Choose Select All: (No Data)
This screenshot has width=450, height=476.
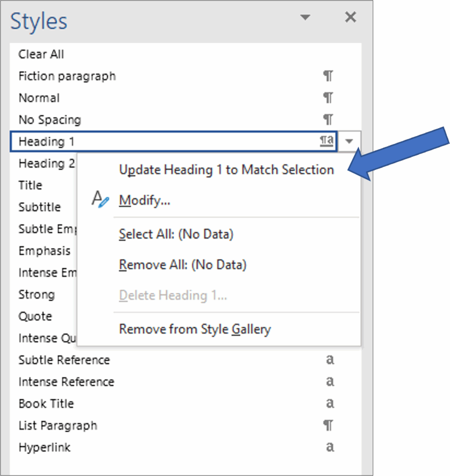pyautogui.click(x=176, y=235)
